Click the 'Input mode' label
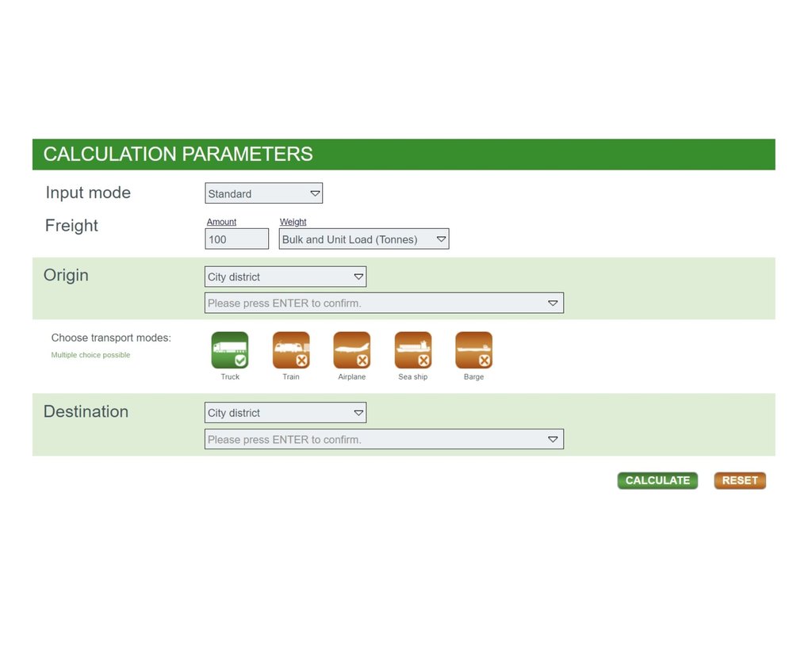 tap(88, 193)
